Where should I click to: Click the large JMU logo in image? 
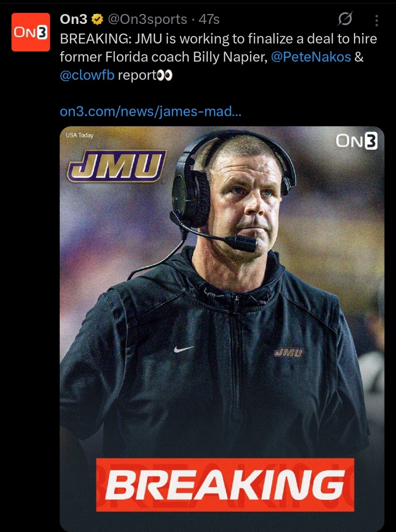117,166
